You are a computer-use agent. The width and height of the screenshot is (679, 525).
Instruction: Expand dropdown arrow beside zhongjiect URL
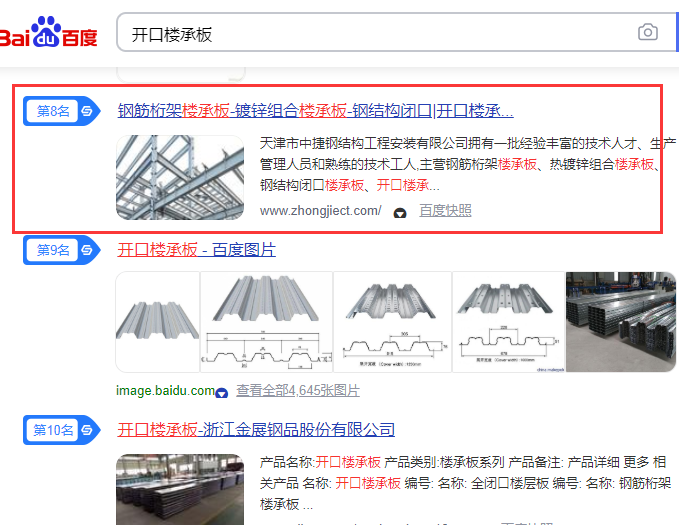(x=400, y=213)
